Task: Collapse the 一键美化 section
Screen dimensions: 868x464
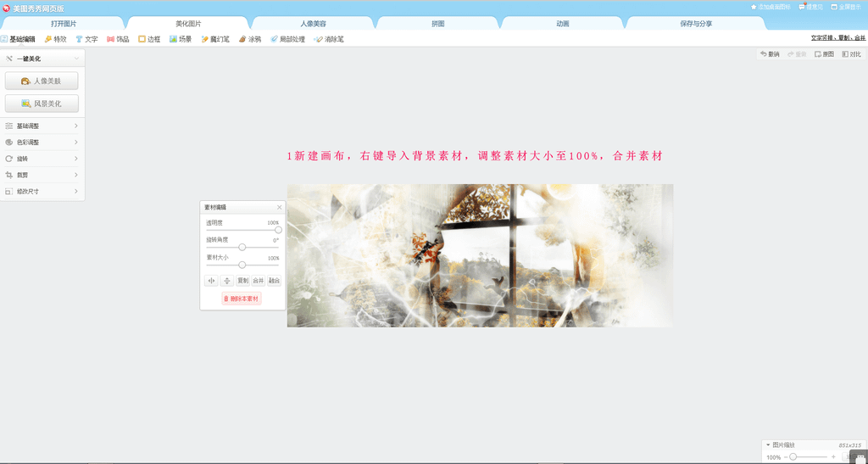Action: coord(76,59)
